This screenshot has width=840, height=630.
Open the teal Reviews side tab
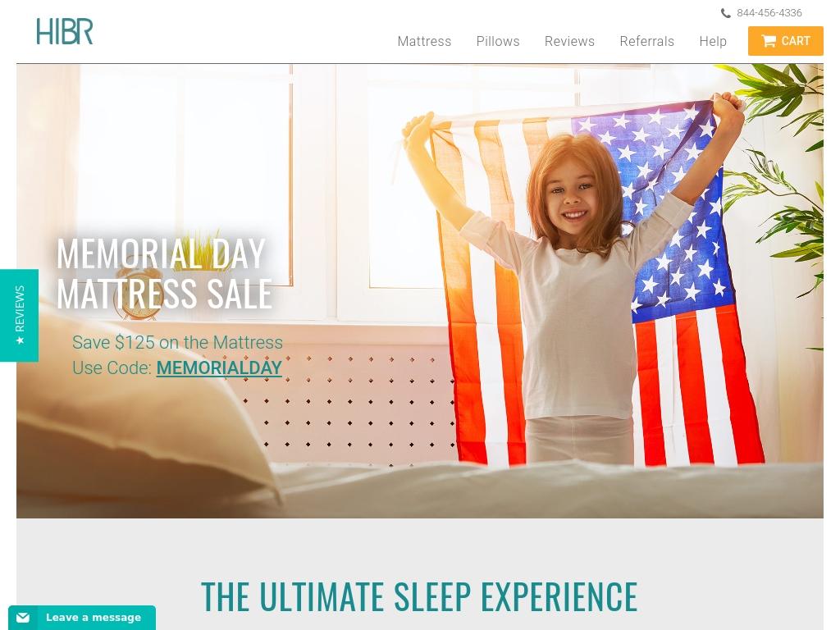[20, 315]
